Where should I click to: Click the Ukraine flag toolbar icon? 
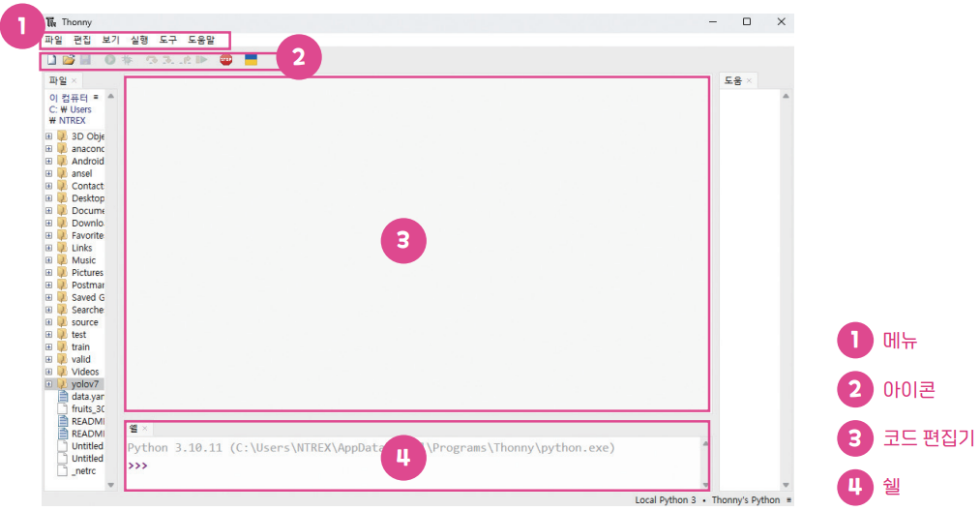(251, 60)
